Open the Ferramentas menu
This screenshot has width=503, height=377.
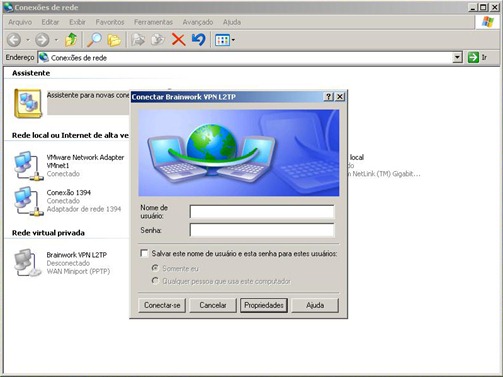(x=153, y=22)
